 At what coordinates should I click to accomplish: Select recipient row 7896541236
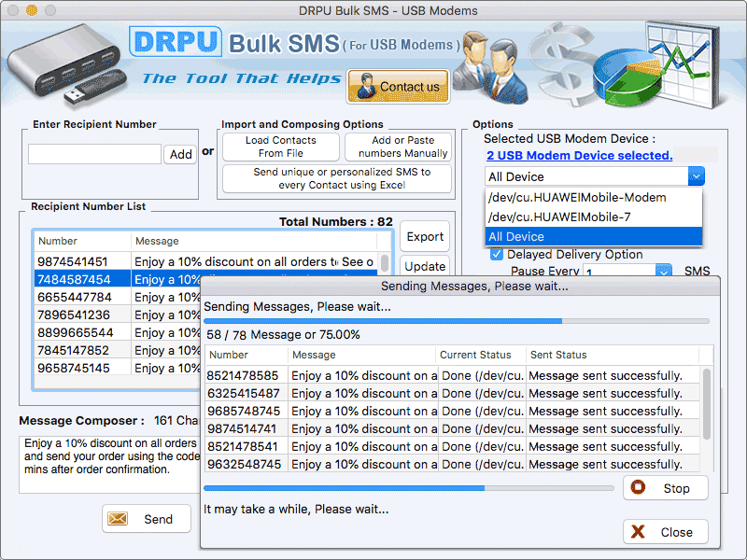(118, 315)
